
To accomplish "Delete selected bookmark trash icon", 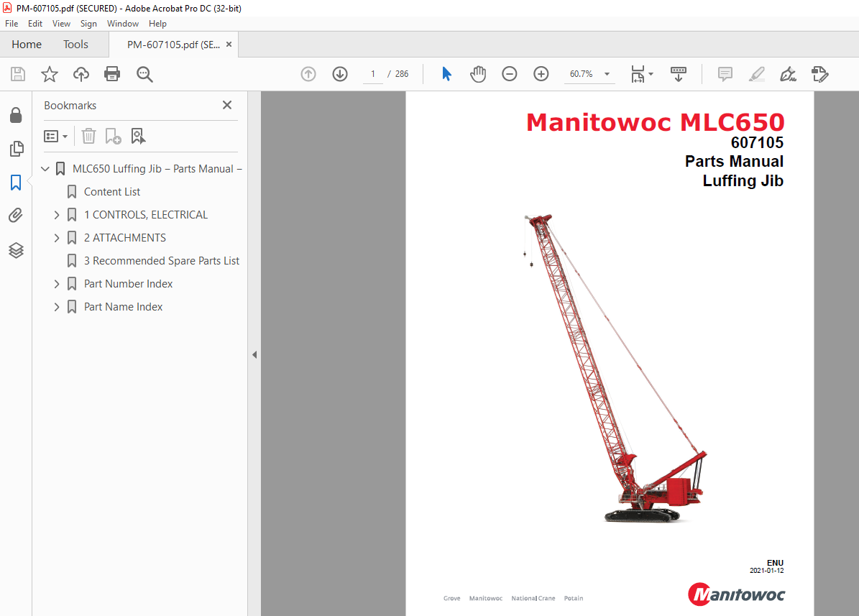I will [88, 136].
